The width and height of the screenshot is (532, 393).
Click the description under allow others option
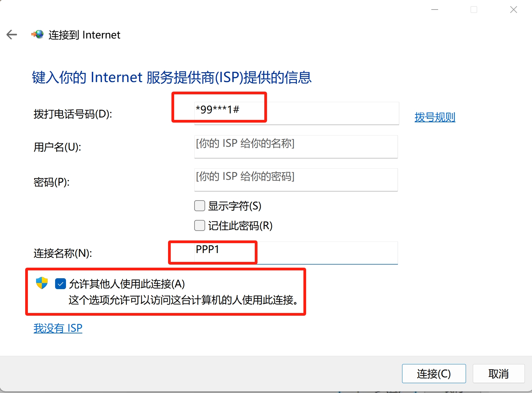click(x=184, y=300)
